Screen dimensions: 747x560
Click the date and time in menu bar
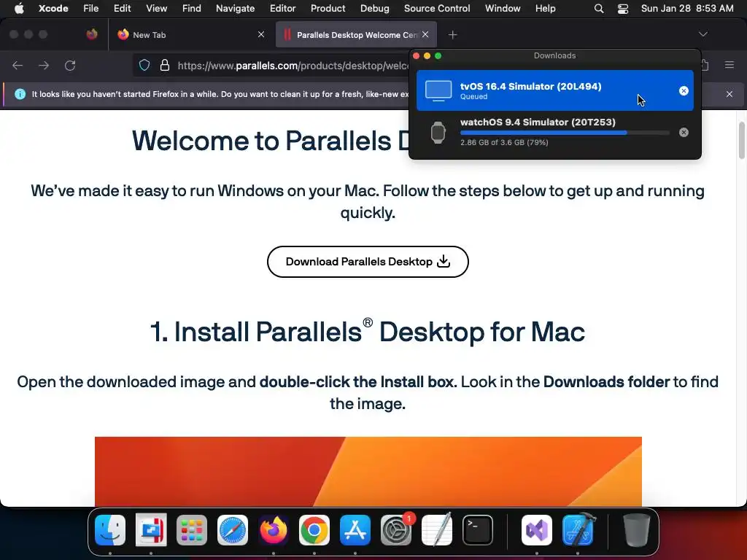coord(687,8)
